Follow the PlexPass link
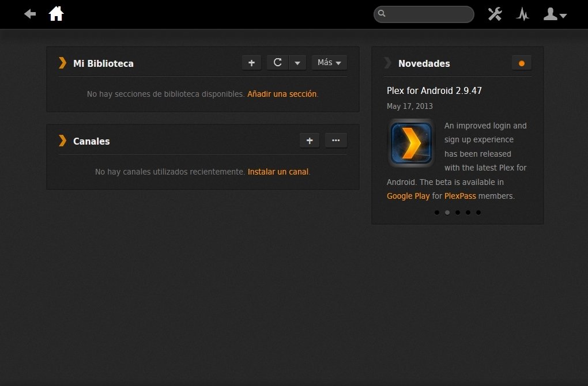Screen dimensions: 588x386 click(x=460, y=196)
